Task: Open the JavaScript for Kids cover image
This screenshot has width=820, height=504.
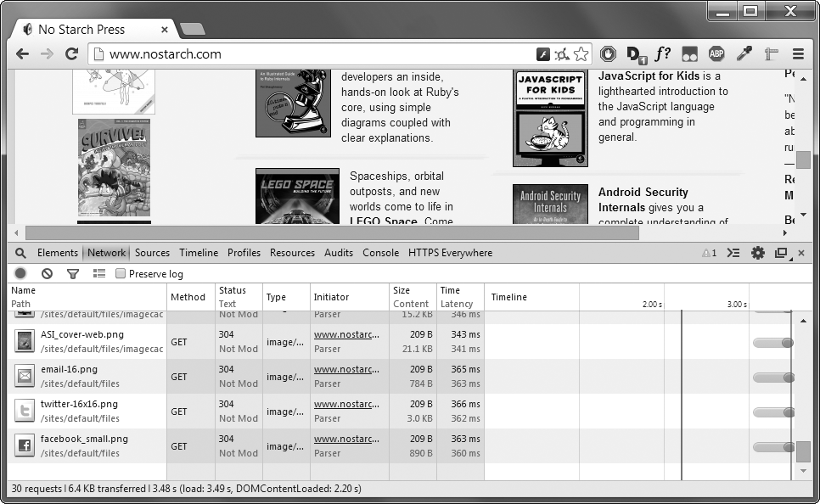Action: coord(550,118)
